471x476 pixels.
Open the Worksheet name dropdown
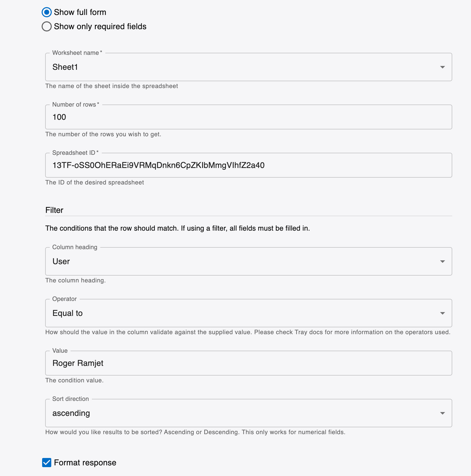(x=442, y=67)
